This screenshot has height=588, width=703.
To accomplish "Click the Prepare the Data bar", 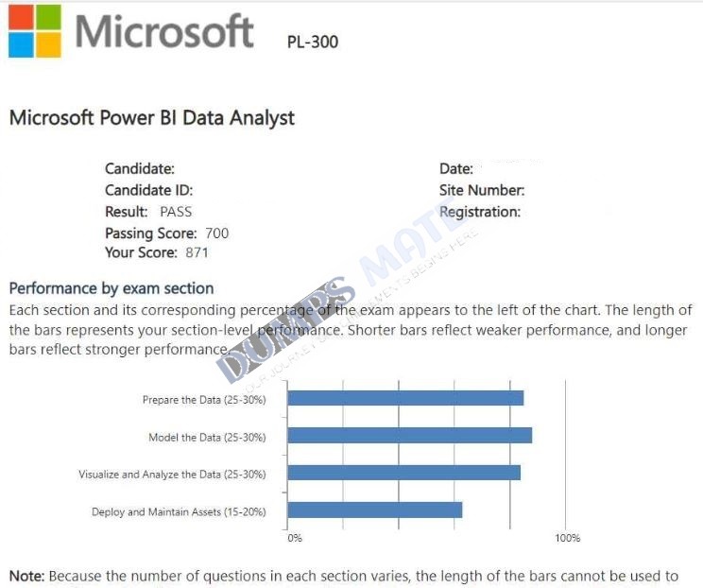I will [405, 398].
